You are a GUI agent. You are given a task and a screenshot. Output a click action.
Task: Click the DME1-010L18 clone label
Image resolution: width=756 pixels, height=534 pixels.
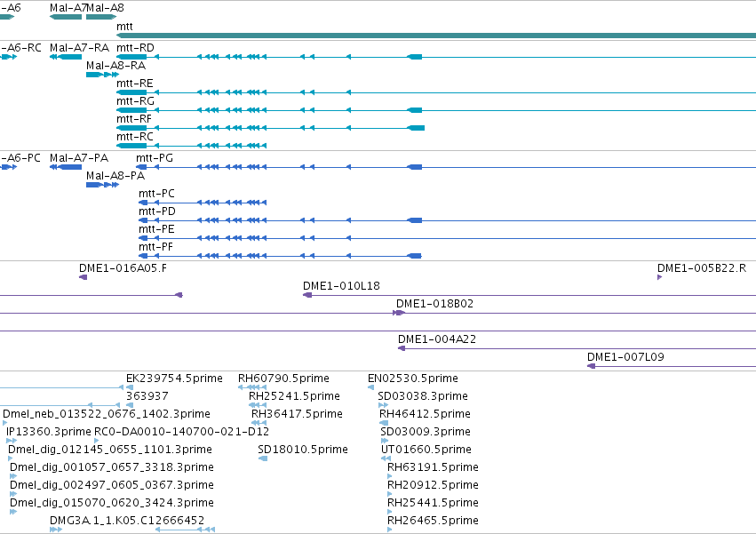tap(341, 286)
